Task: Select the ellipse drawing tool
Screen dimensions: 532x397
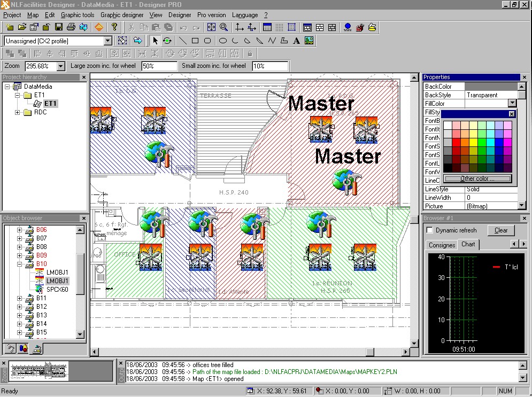Action: tap(223, 41)
